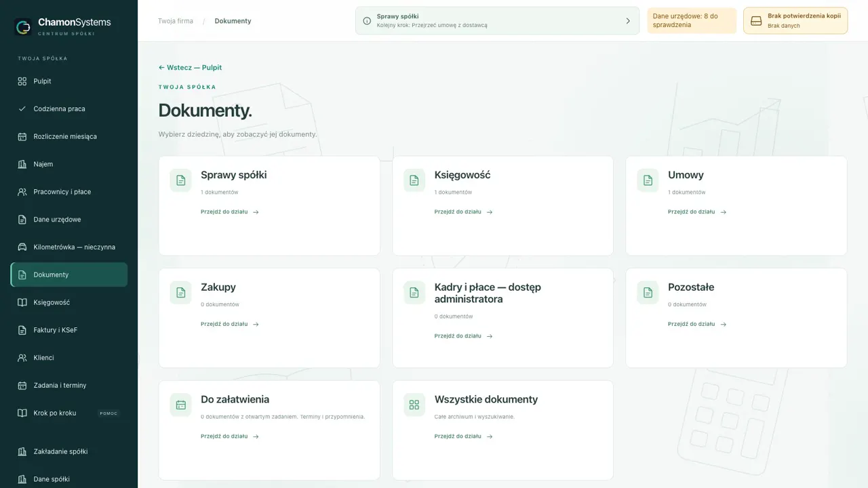The width and height of the screenshot is (868, 488).
Task: Click the Brak potwierdzenia kopii drive icon
Action: [x=756, y=21]
